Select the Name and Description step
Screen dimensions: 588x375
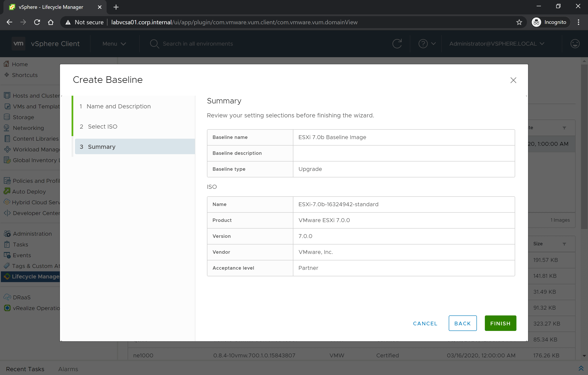[x=119, y=106]
